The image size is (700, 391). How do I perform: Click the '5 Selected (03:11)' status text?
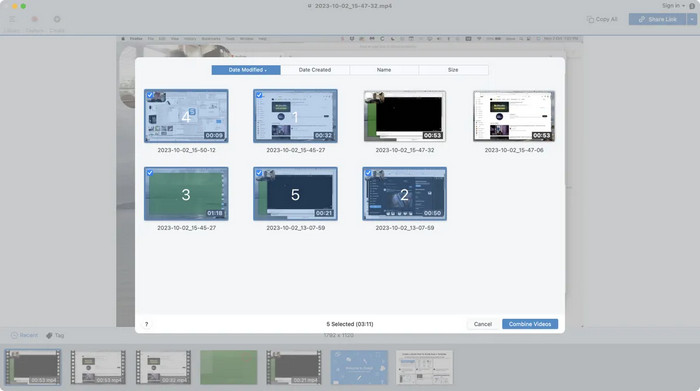pyautogui.click(x=350, y=324)
